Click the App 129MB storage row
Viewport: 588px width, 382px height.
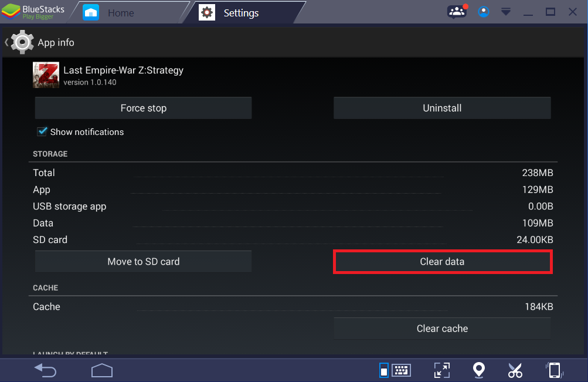tap(293, 190)
